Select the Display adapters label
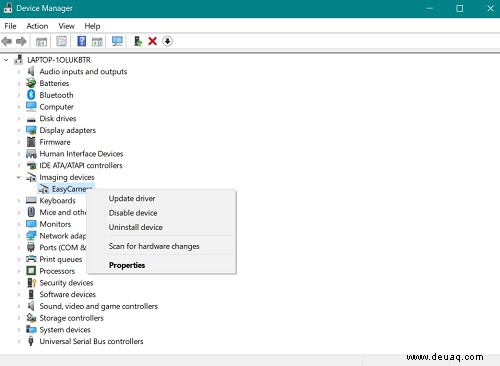The width and height of the screenshot is (500, 366). [68, 130]
